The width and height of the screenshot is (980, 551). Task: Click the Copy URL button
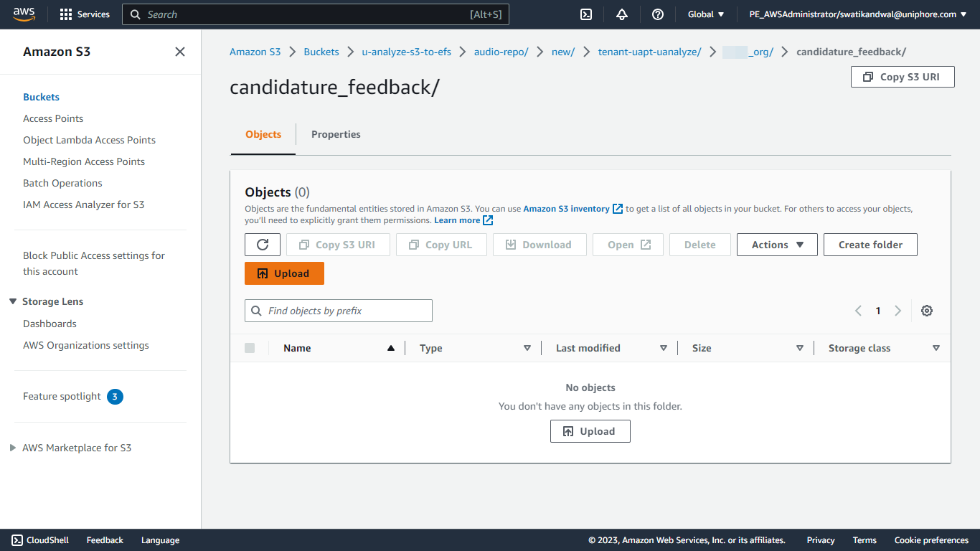click(440, 245)
